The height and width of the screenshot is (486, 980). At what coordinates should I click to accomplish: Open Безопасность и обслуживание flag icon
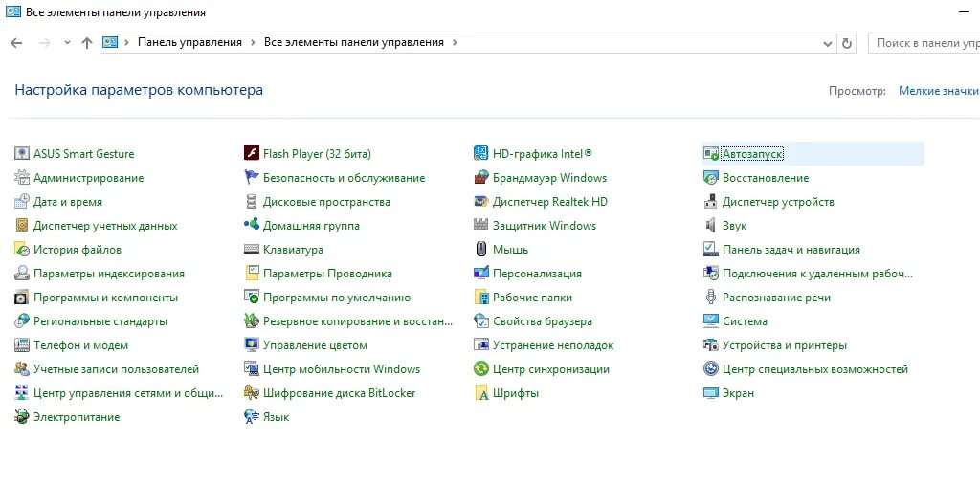252,177
